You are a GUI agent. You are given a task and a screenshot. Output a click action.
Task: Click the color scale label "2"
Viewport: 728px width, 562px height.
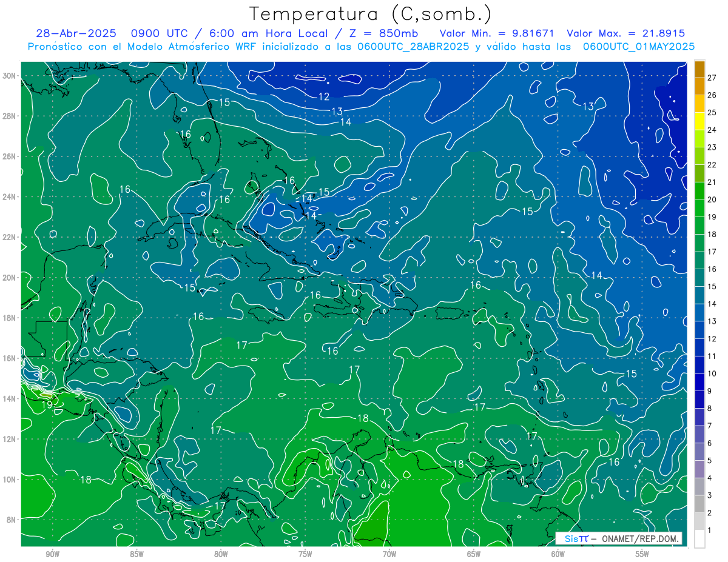tap(710, 513)
